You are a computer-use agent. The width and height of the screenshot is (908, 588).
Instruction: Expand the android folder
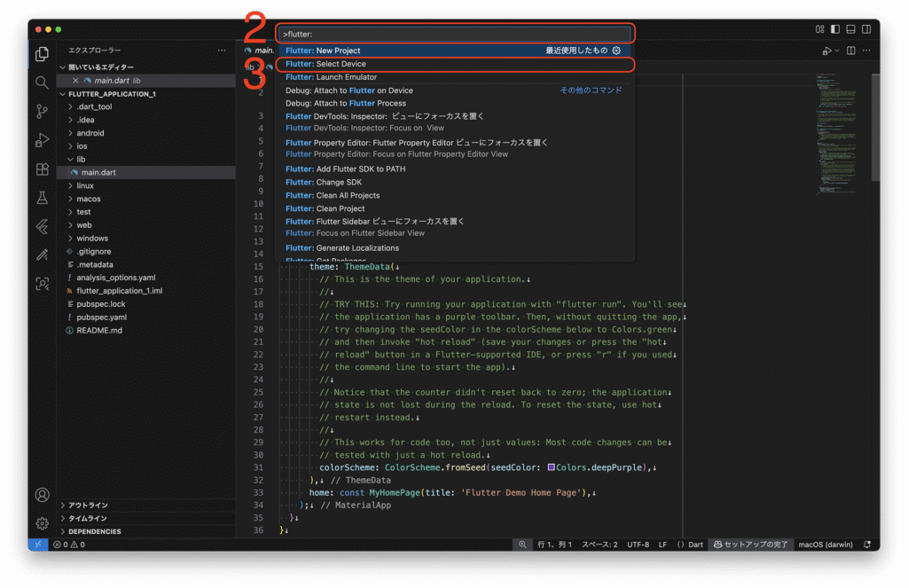90,133
